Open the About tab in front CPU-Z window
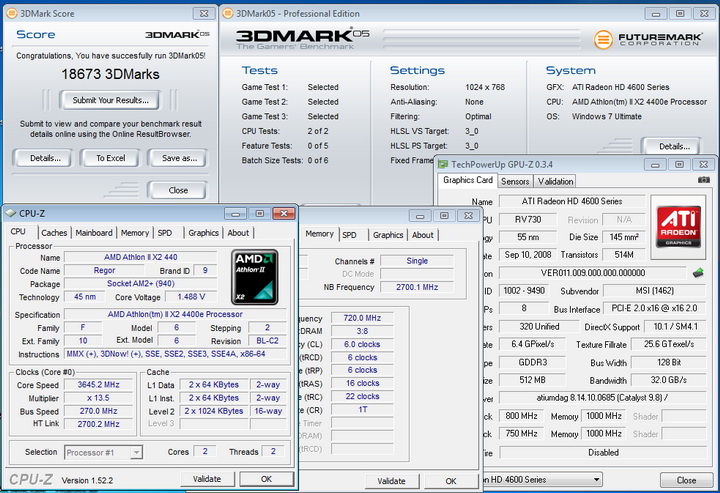 (x=238, y=233)
